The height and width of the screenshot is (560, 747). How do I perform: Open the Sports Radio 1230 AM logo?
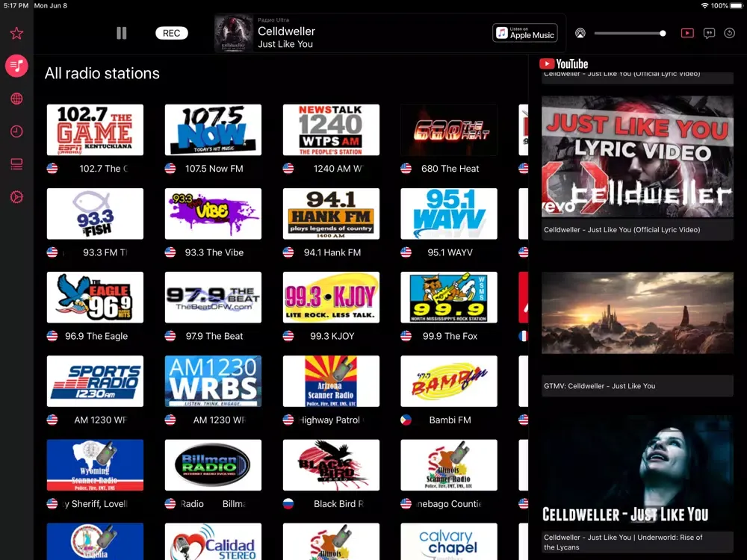point(95,381)
